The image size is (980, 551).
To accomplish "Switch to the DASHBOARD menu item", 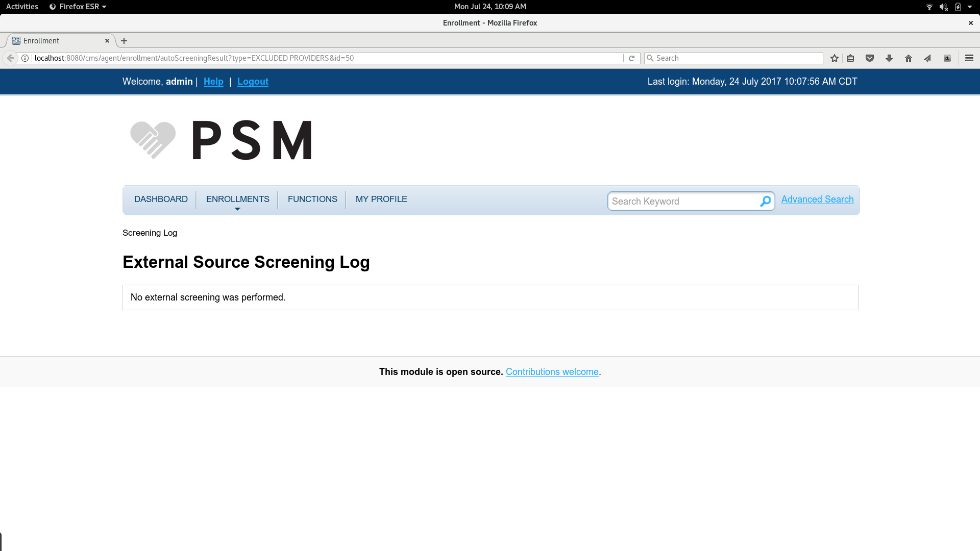I will pos(161,199).
